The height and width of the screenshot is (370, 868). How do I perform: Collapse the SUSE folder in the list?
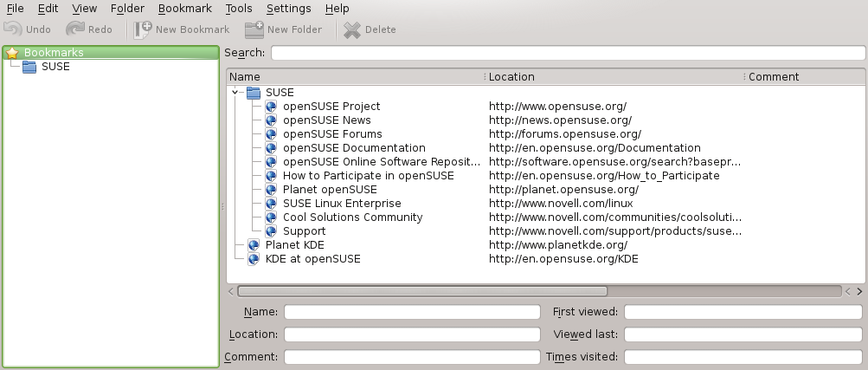(235, 93)
